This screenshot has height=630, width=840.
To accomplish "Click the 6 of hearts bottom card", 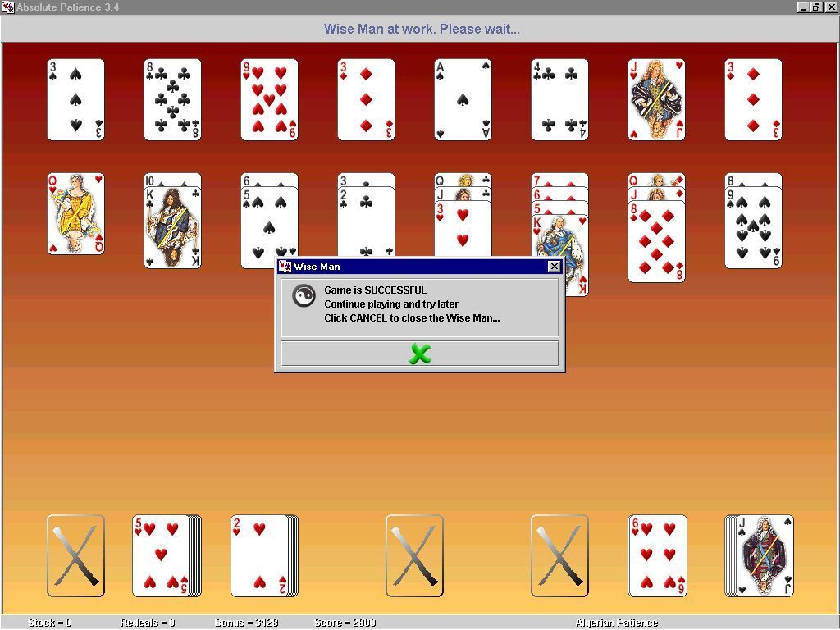I will pyautogui.click(x=657, y=556).
